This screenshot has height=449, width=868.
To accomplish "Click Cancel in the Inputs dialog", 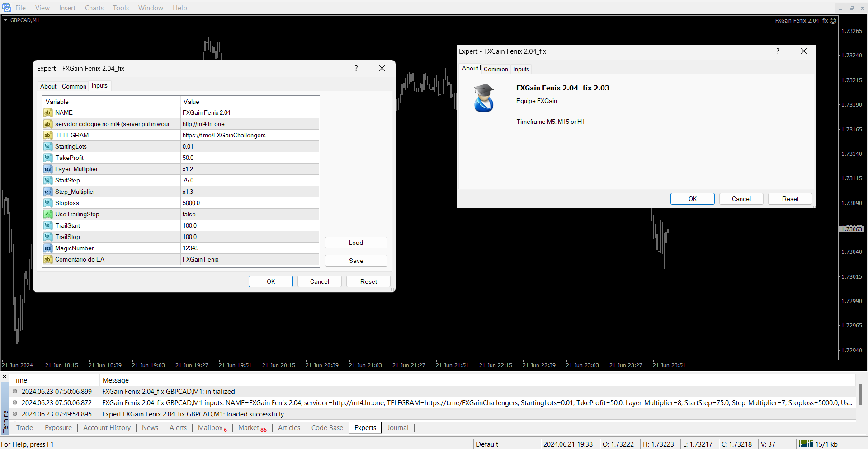I will pos(320,281).
